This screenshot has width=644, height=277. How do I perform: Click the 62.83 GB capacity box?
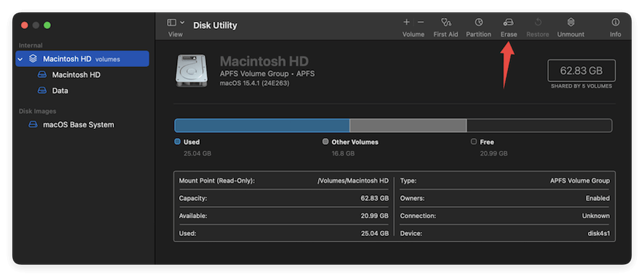(581, 71)
